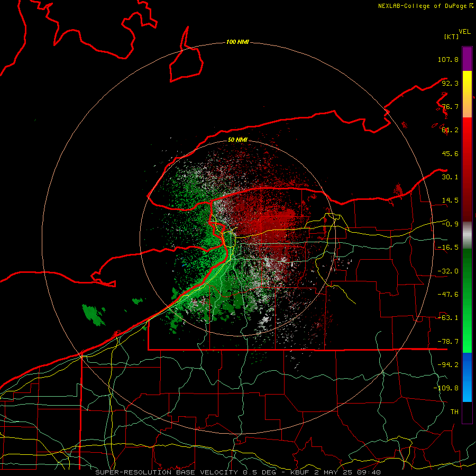Select the -63.1 scale label
This screenshot has width=476, height=476.
[x=448, y=318]
